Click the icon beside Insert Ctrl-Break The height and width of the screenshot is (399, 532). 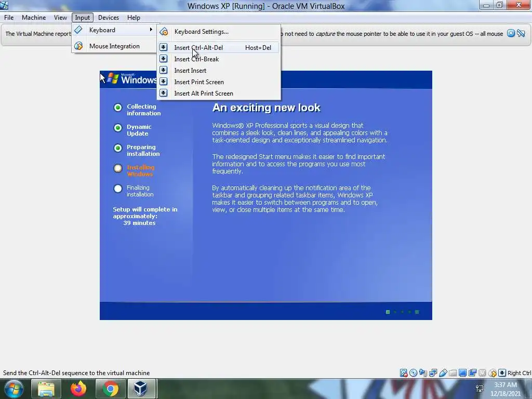tap(164, 59)
